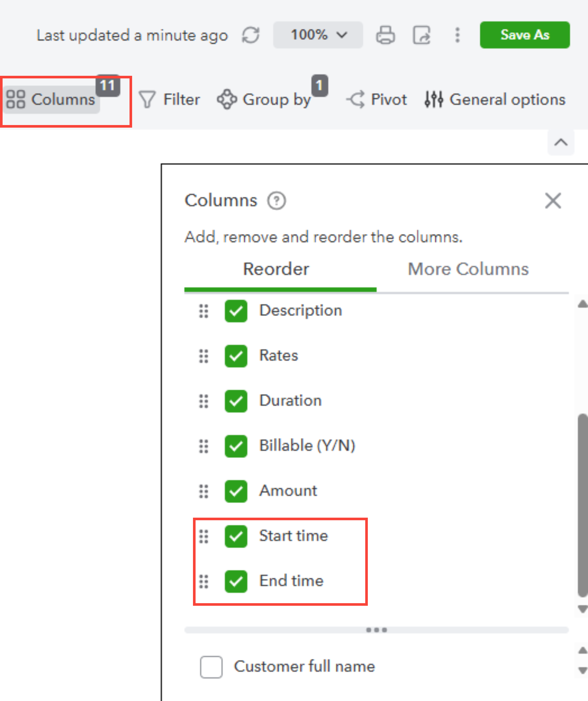This screenshot has width=588, height=701.
Task: Click the Pivot toolbar option
Action: 377,99
